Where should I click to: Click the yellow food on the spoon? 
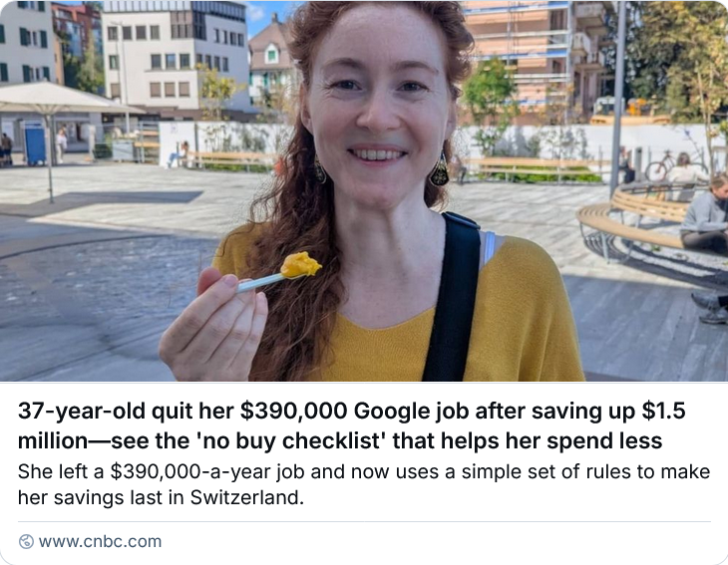click(x=300, y=265)
